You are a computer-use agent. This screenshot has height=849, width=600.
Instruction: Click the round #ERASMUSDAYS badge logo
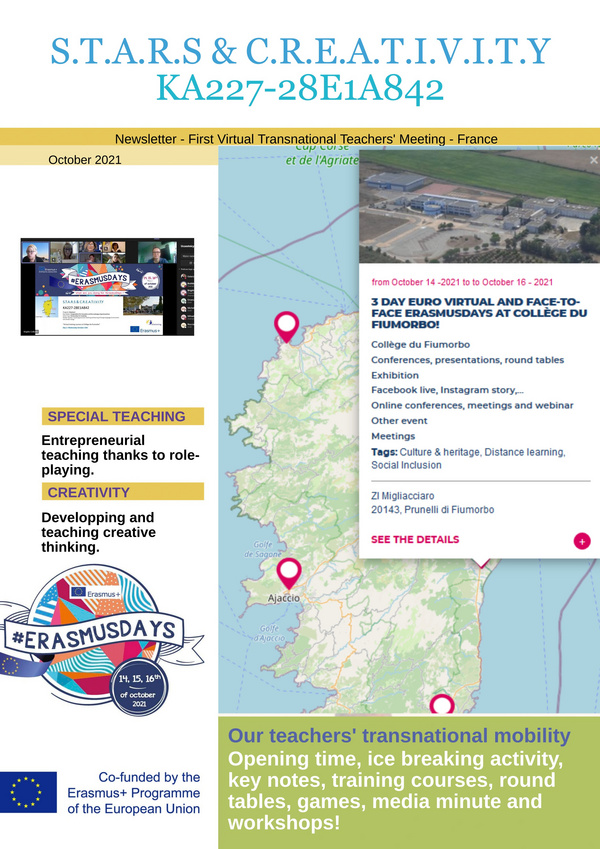103,641
